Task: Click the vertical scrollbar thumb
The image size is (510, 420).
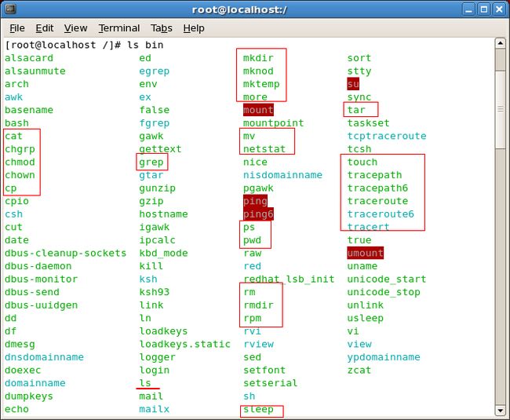Action: 500,110
